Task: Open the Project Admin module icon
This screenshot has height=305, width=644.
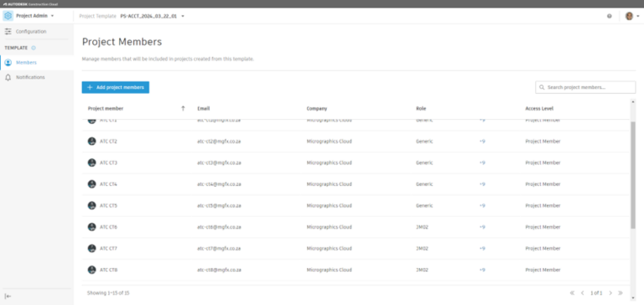Action: [8, 16]
